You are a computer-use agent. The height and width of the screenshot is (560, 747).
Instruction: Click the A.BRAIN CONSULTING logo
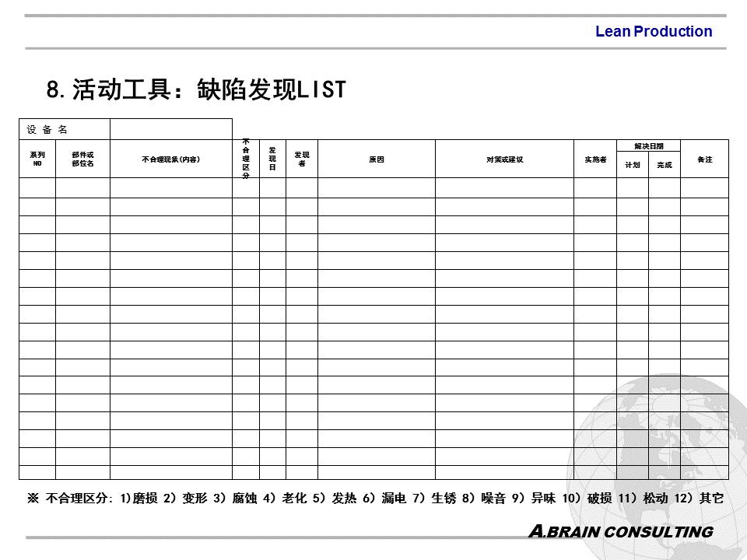[619, 532]
